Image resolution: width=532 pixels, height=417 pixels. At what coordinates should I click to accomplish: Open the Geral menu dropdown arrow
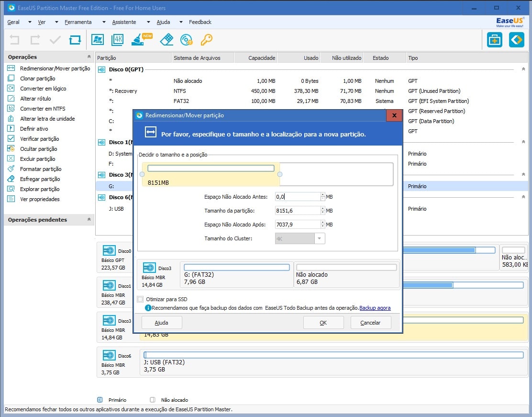[x=30, y=22]
